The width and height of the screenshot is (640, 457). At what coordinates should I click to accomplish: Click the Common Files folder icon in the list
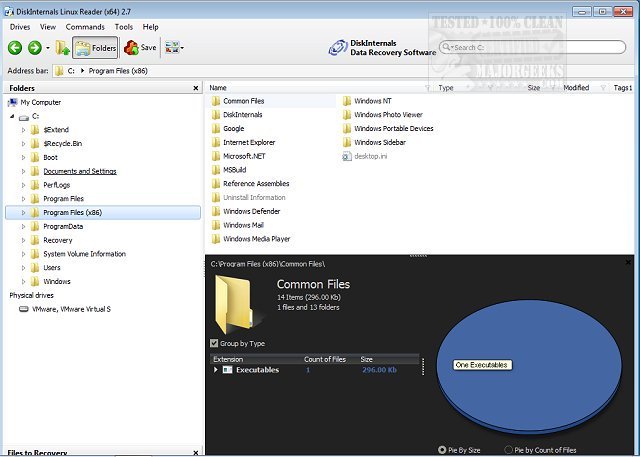pos(216,101)
